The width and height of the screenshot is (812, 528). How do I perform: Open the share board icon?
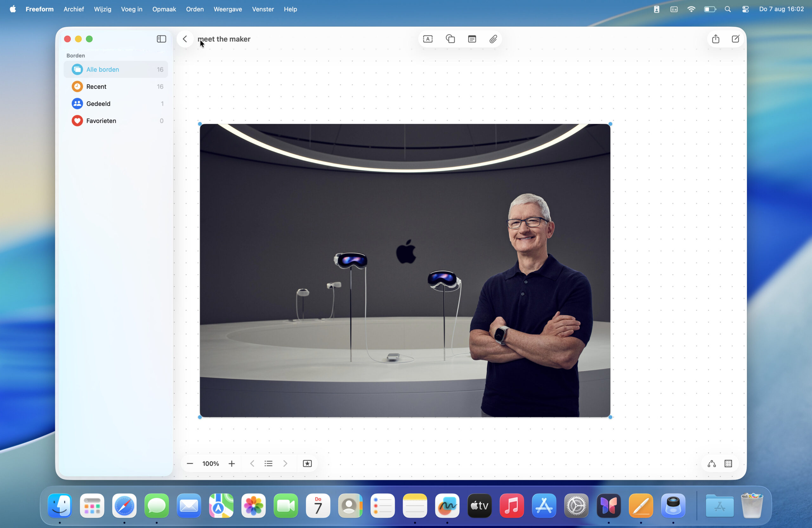click(x=716, y=39)
